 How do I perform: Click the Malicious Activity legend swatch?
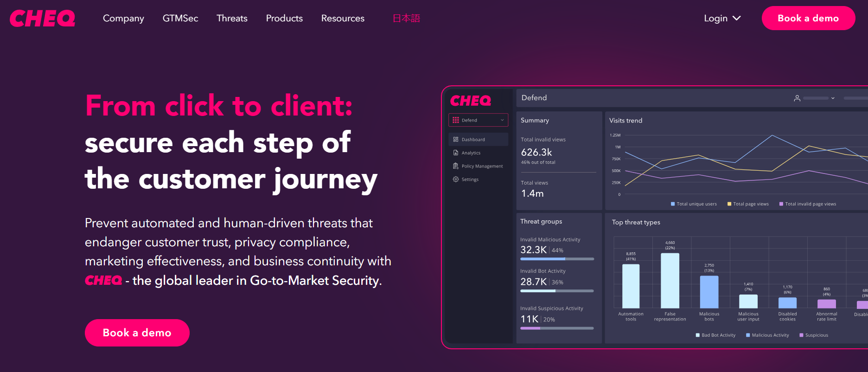click(x=748, y=335)
